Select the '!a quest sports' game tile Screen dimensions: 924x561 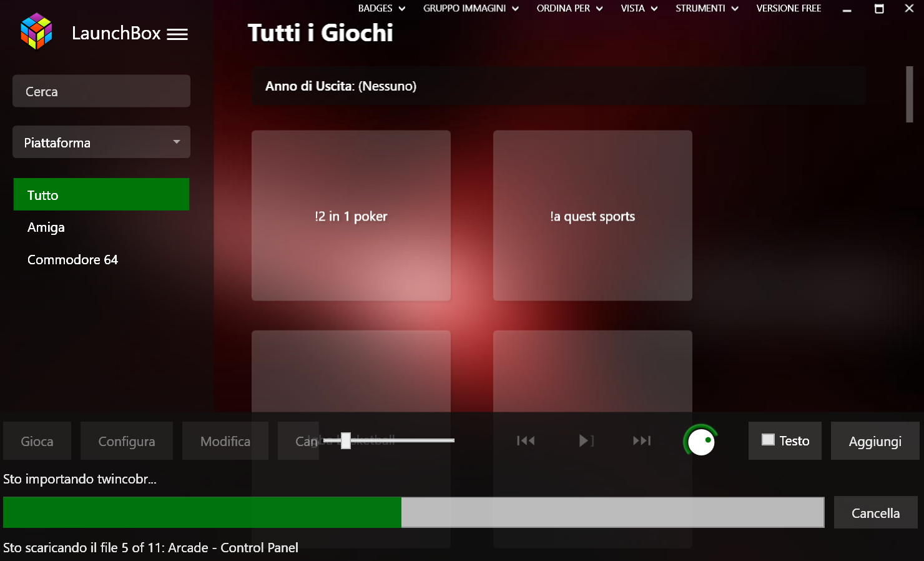click(592, 216)
